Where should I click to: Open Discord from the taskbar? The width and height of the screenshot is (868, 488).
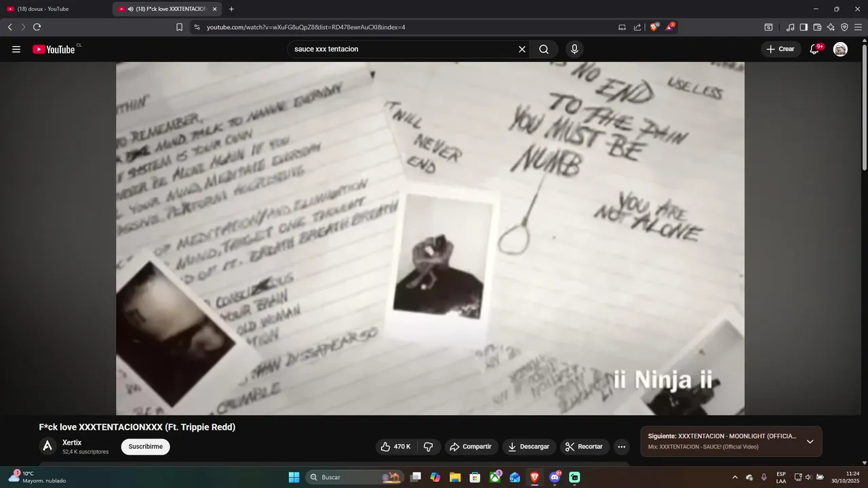point(555,477)
